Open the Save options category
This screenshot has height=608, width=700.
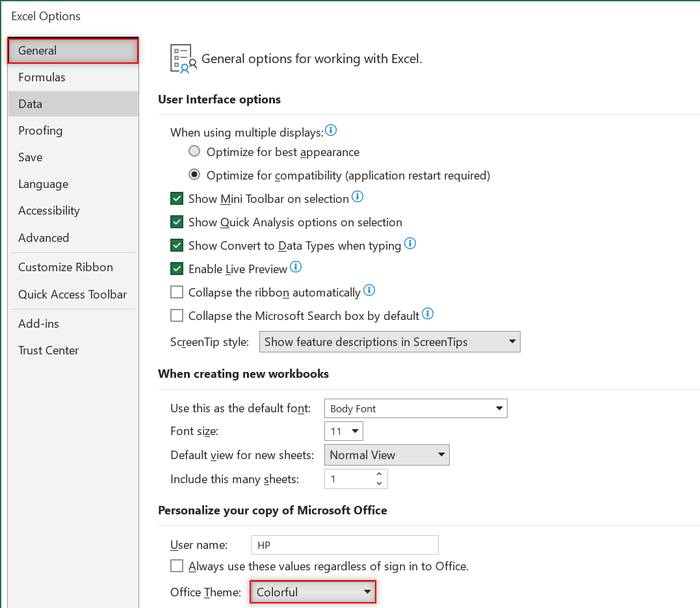[x=73, y=157]
